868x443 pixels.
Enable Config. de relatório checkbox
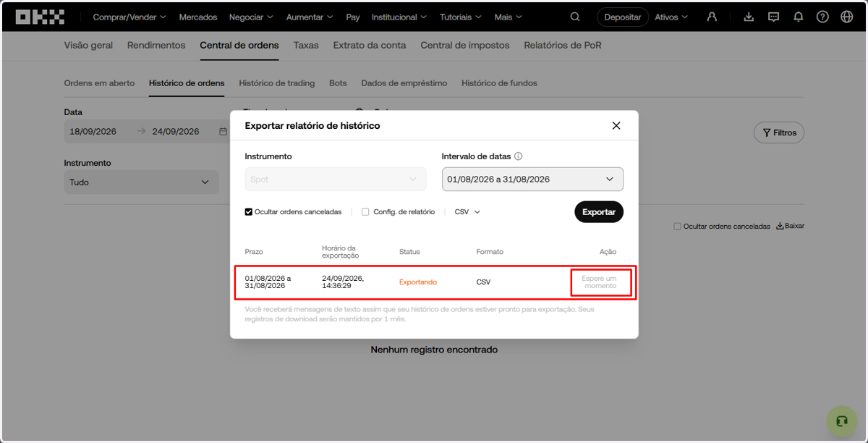tap(365, 212)
